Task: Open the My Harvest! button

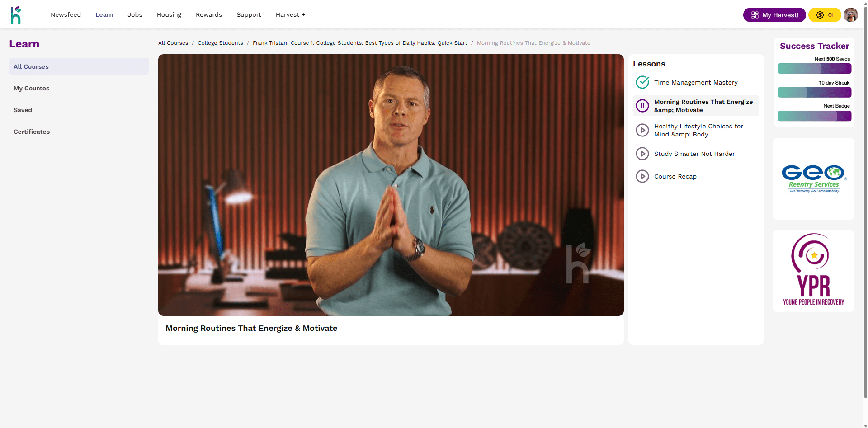Action: (774, 15)
